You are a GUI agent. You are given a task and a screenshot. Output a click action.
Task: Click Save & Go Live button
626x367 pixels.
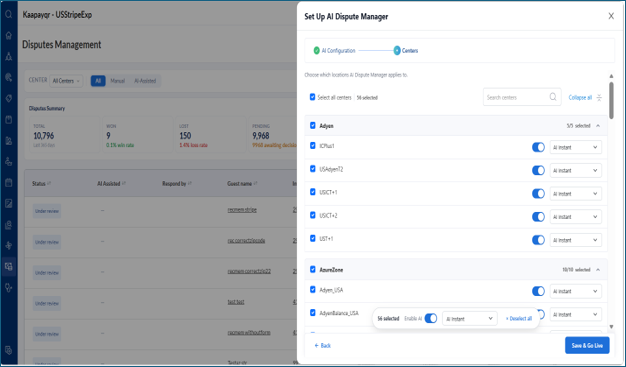point(587,345)
